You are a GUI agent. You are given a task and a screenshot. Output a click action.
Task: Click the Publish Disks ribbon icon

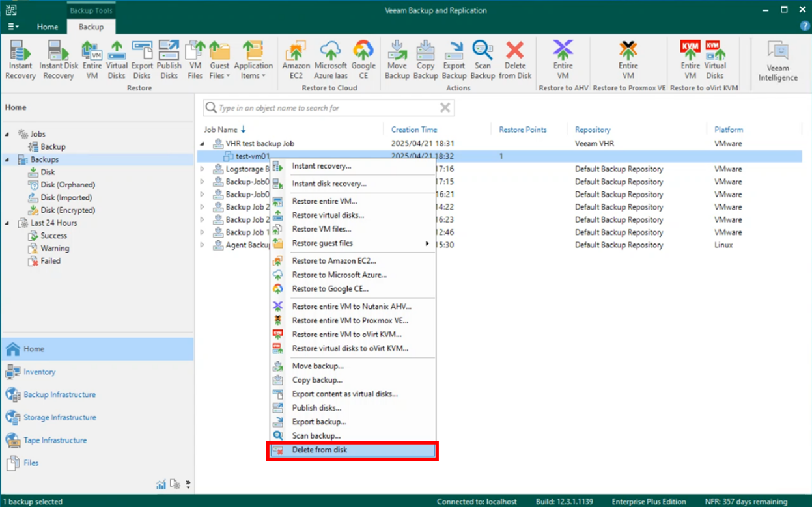coord(169,60)
